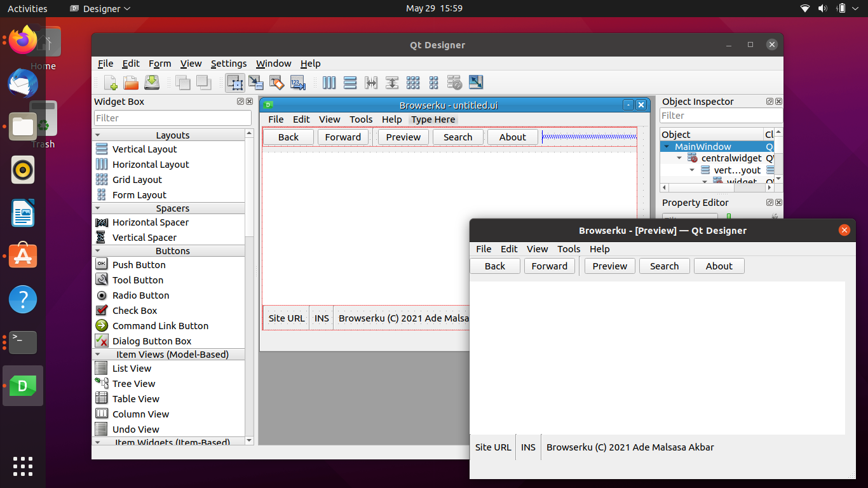Switch to Edit Buddies mode icon
Image resolution: width=868 pixels, height=488 pixels.
point(276,82)
